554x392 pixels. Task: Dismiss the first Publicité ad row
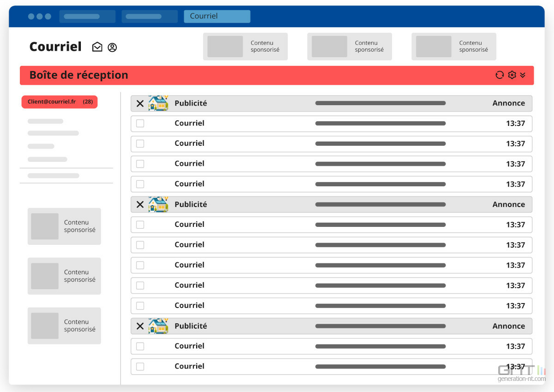coord(140,103)
